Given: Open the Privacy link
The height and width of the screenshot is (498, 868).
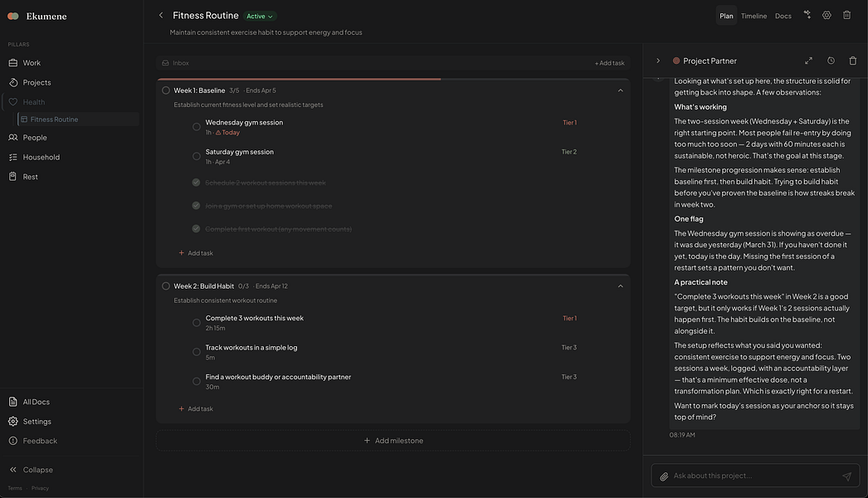Looking at the screenshot, I should pyautogui.click(x=40, y=488).
